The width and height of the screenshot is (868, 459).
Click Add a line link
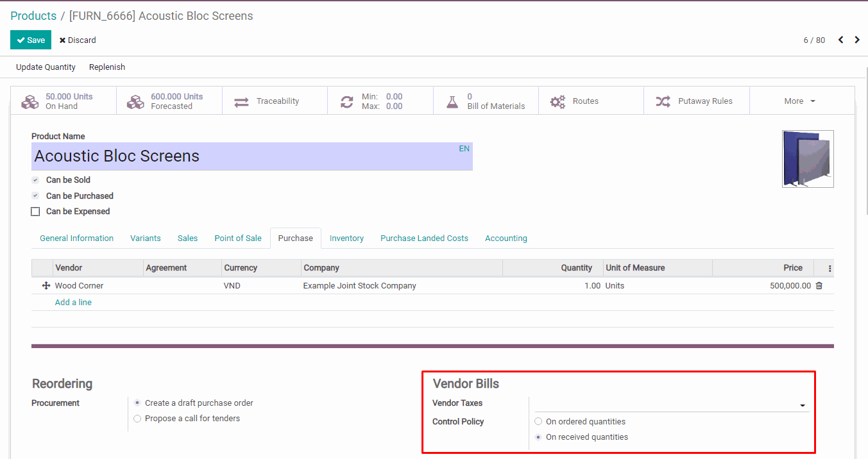pyautogui.click(x=73, y=303)
